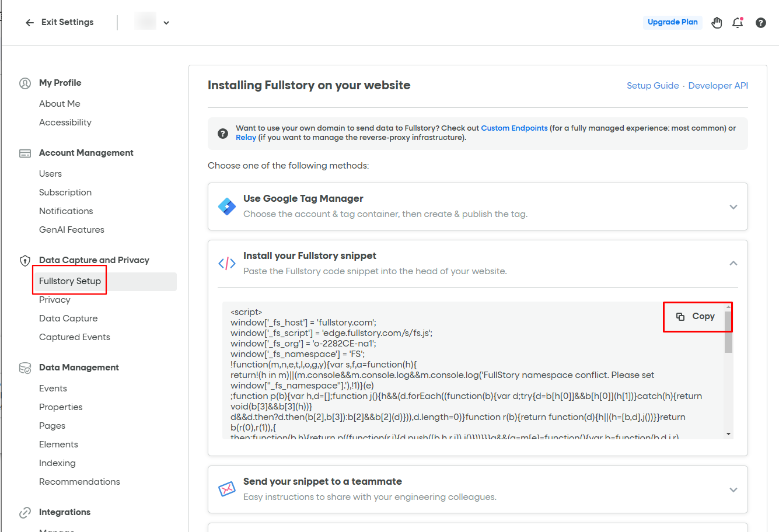The width and height of the screenshot is (779, 532).
Task: Select Fullstory Setup in the sidebar
Action: [x=70, y=281]
